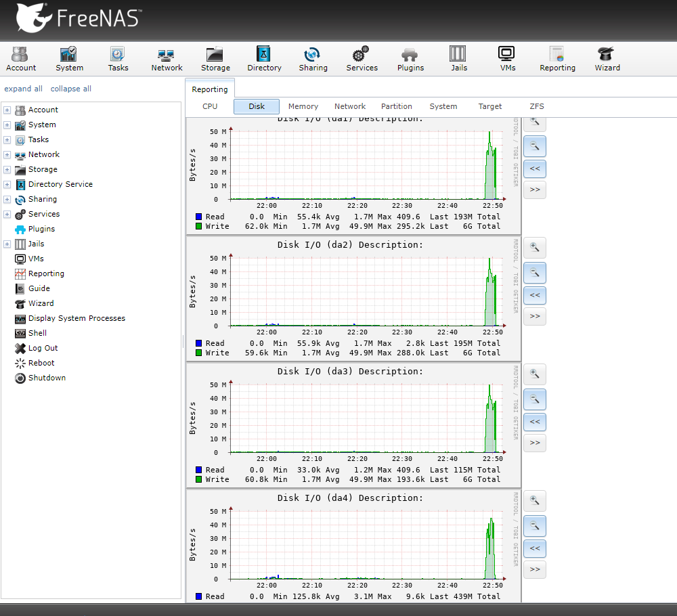The height and width of the screenshot is (616, 677).
Task: Switch to the Target reporting tab
Action: click(490, 106)
